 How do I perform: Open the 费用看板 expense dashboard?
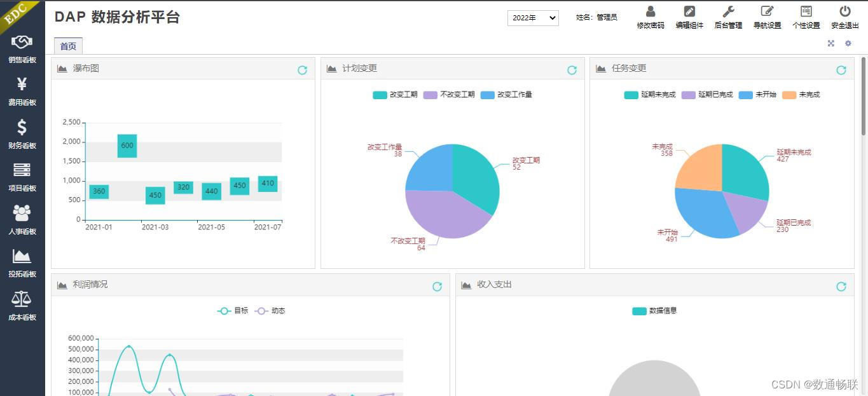[x=22, y=92]
